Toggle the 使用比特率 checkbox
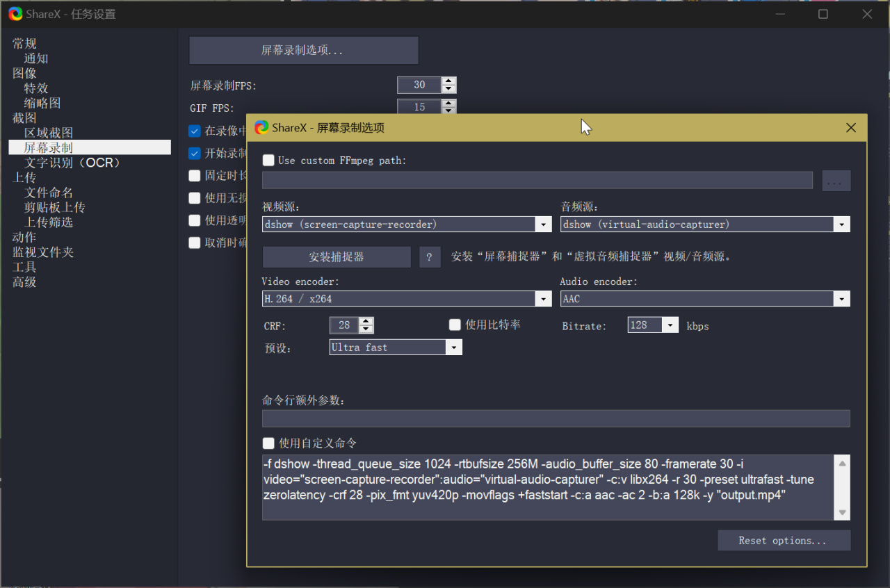 pyautogui.click(x=455, y=325)
